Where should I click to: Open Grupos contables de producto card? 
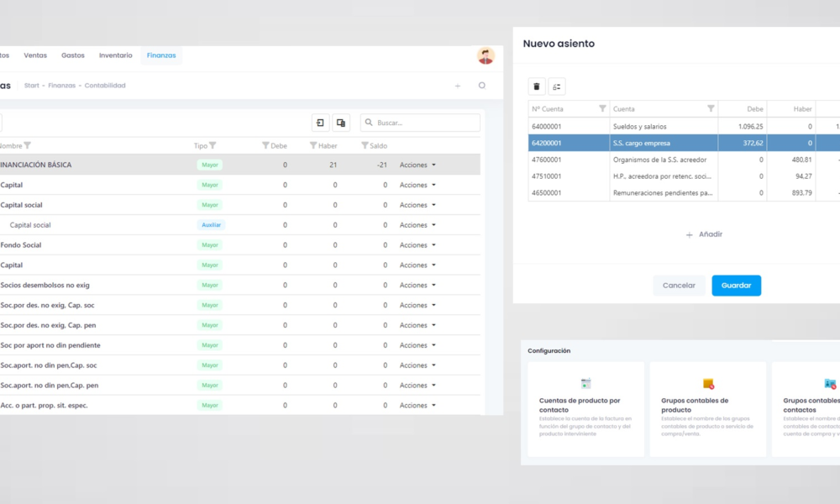[x=708, y=409]
